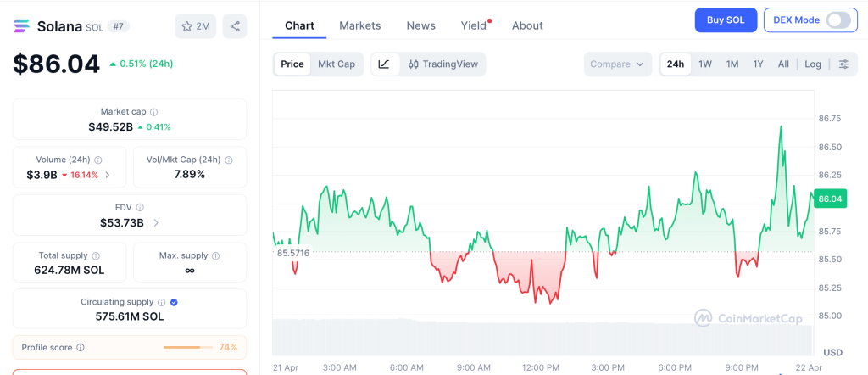The image size is (868, 375).
Task: Switch chart to Mkt Cap view
Action: click(337, 64)
